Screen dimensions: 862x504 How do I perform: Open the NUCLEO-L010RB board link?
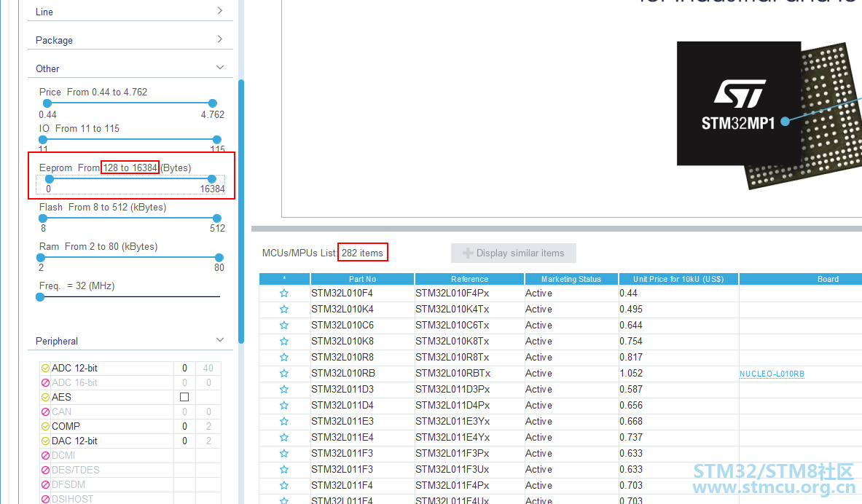pos(772,374)
